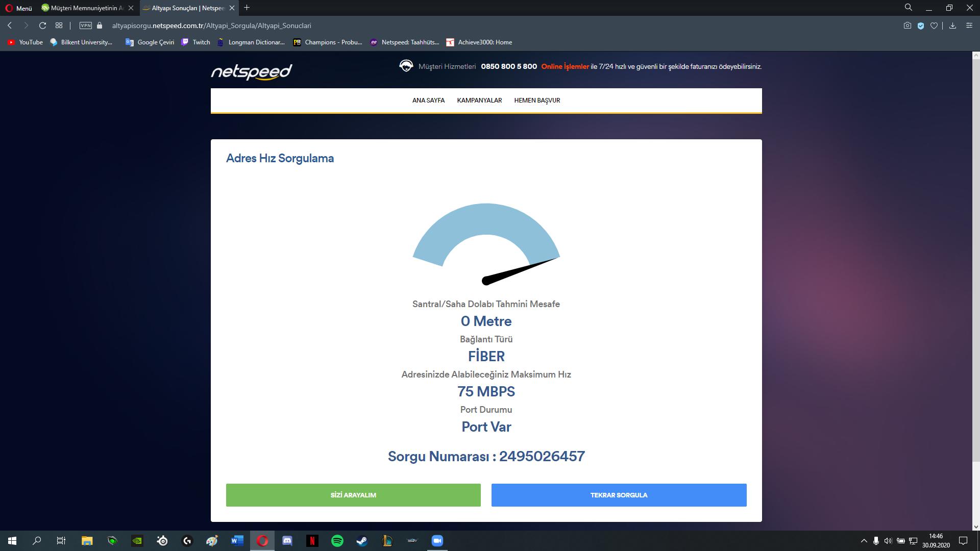Open browser downloads panel
Image resolution: width=980 pixels, height=551 pixels.
pos(952,26)
